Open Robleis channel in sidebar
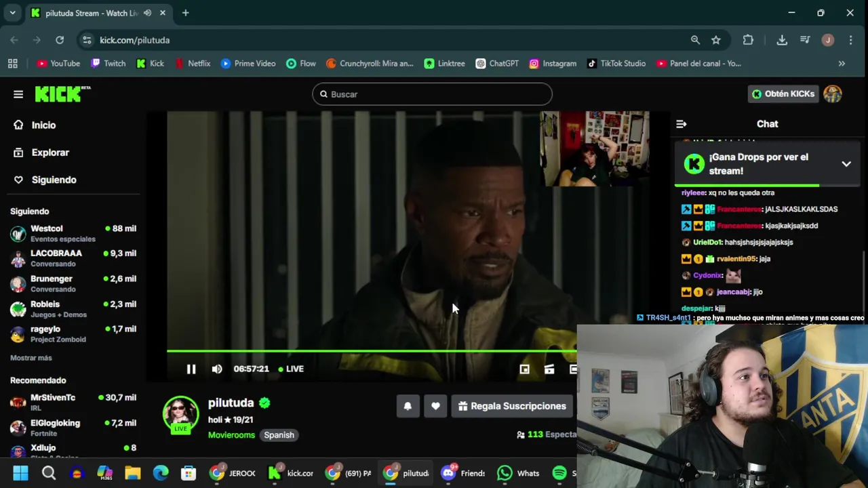Image resolution: width=868 pixels, height=488 pixels. pyautogui.click(x=73, y=309)
